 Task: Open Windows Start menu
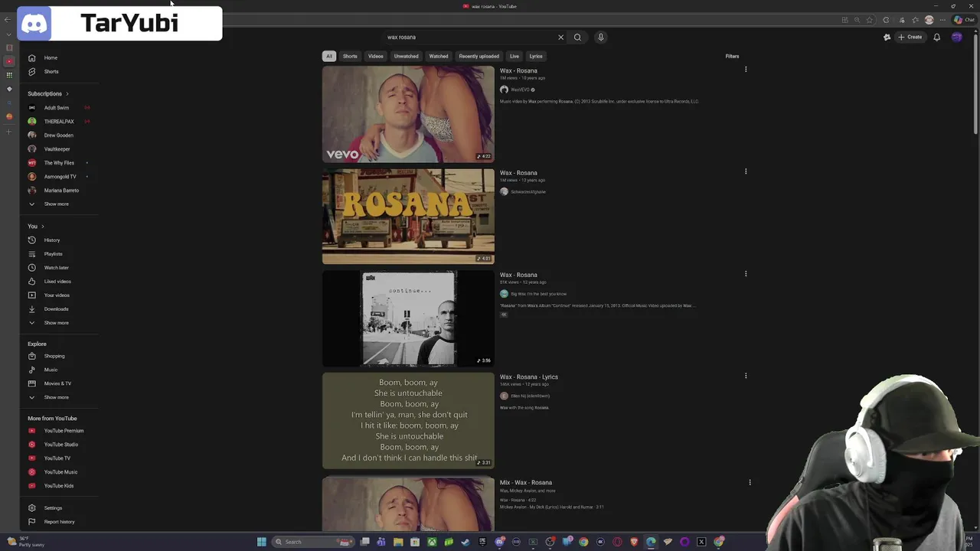point(261,542)
